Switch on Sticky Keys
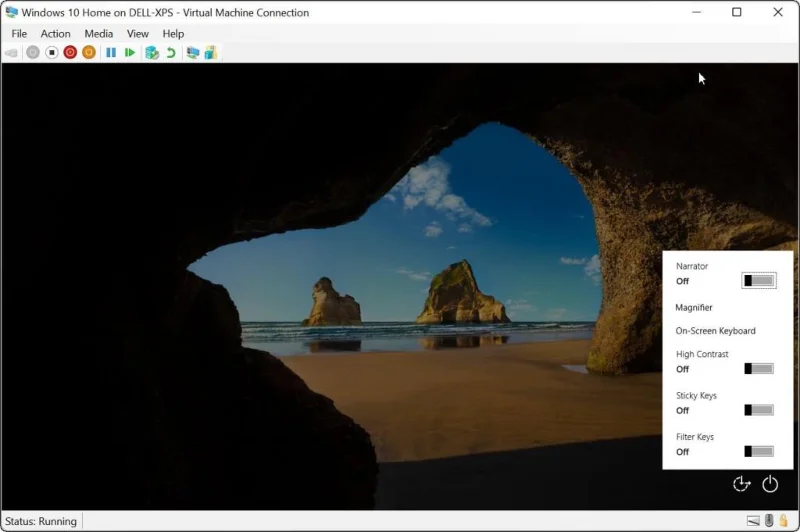Viewport: 800px width, 532px height. pos(759,410)
